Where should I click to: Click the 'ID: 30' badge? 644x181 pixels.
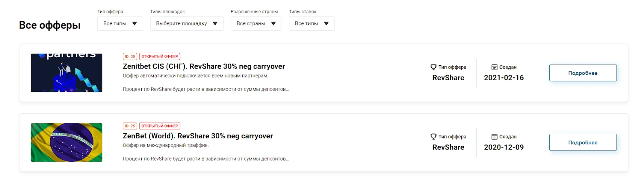[130, 56]
